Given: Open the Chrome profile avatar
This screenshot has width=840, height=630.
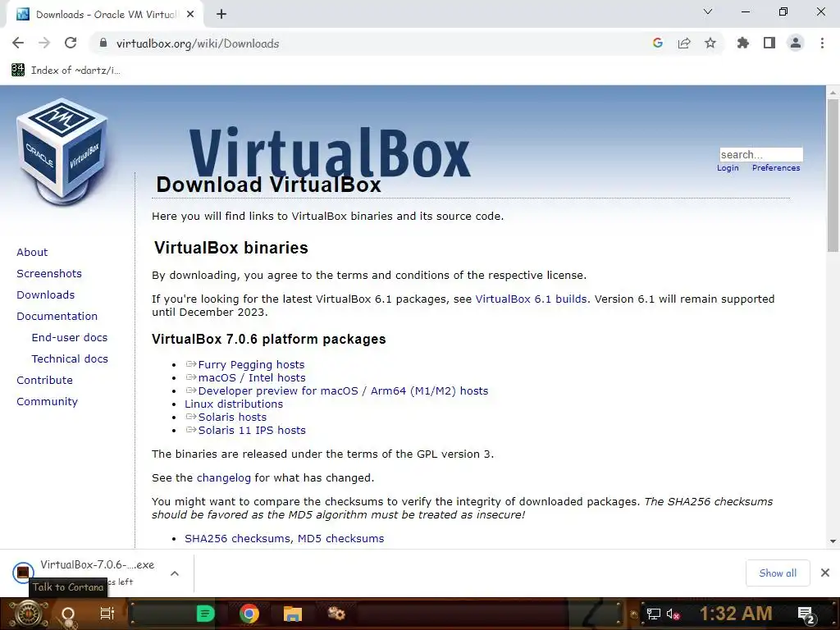Looking at the screenshot, I should click(796, 43).
